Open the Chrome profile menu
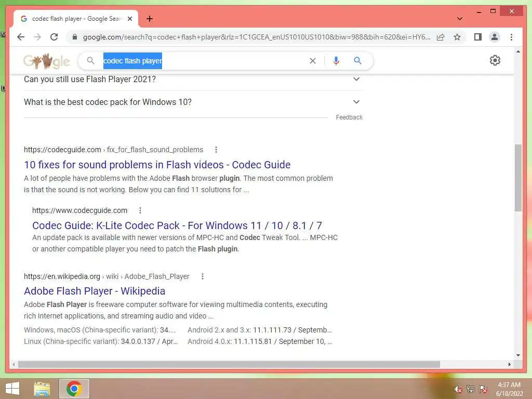The width and height of the screenshot is (532, 399). click(x=495, y=37)
